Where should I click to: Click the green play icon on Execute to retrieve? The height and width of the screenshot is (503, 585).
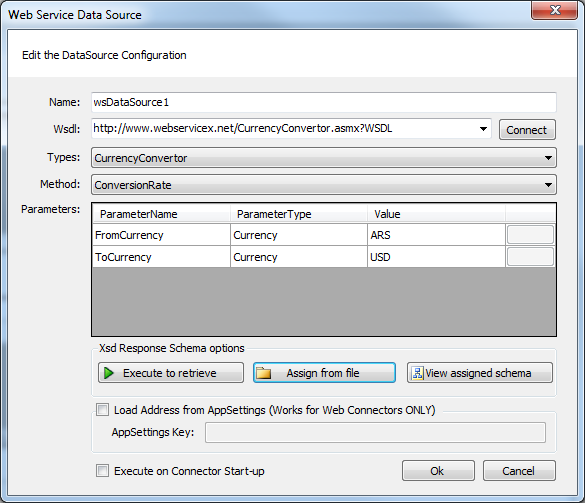[x=109, y=373]
